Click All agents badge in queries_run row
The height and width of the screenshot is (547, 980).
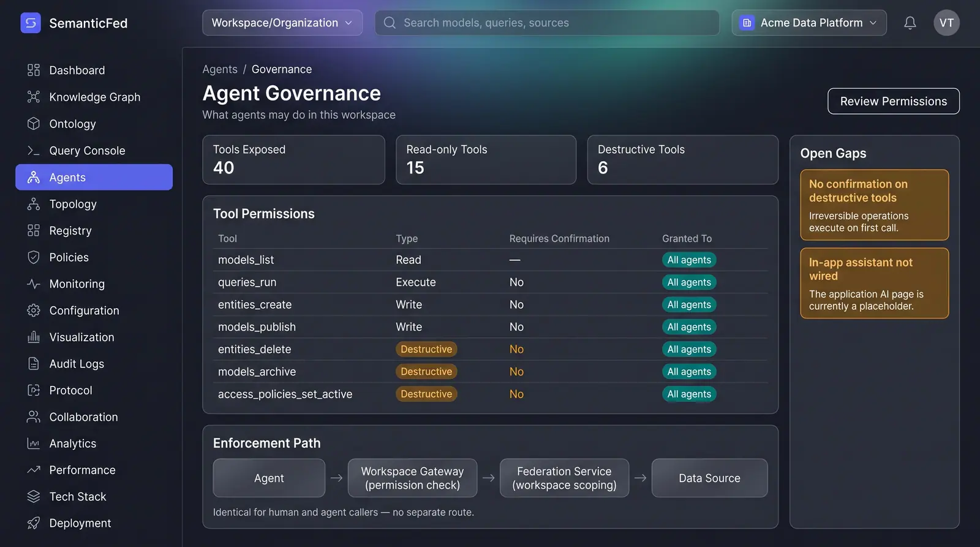(689, 282)
